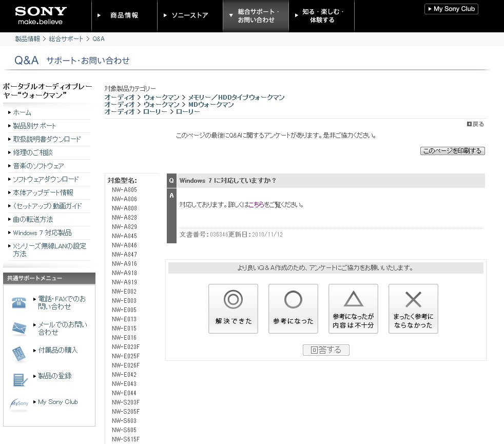This screenshot has height=444, width=504.
Task: Click the last ローリー category link
Action: point(188,111)
